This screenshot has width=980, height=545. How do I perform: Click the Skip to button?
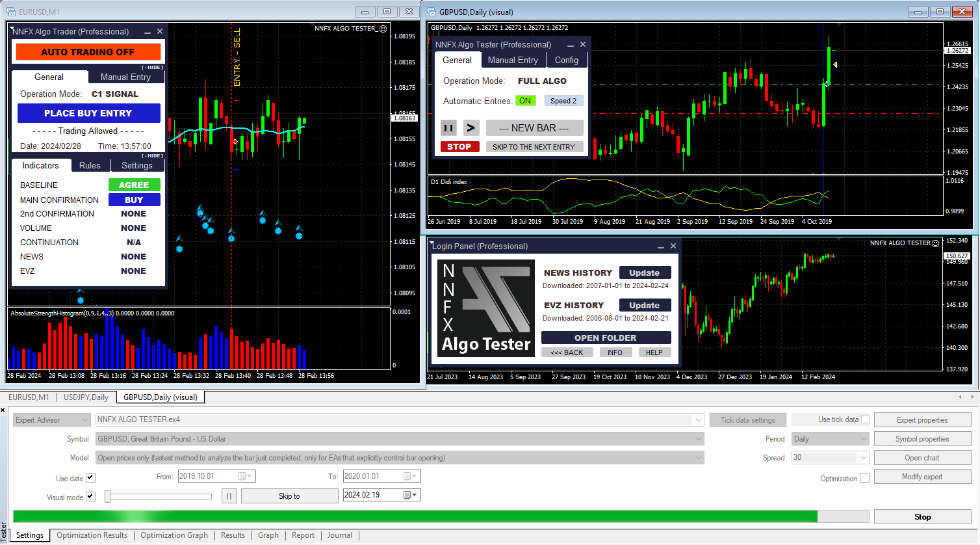289,496
